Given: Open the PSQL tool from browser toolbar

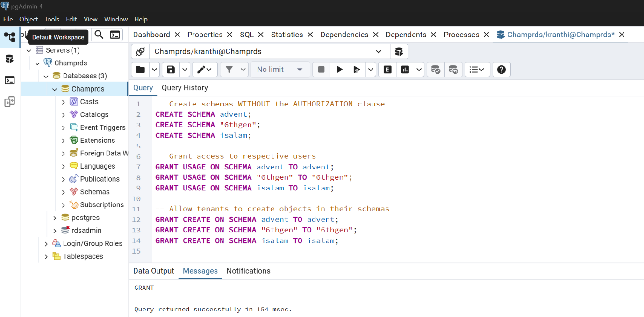Looking at the screenshot, I should point(115,35).
